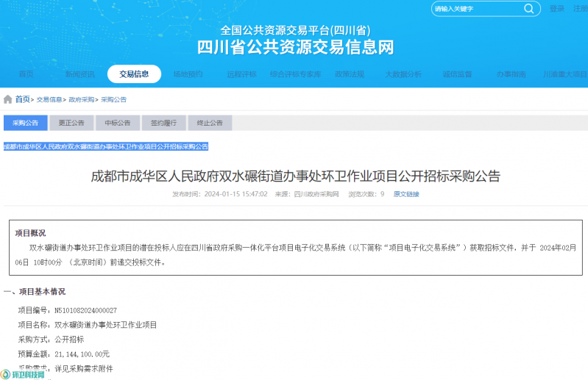The image size is (588, 380).
Task: Open the 政策法规 navigation item
Action: [350, 74]
